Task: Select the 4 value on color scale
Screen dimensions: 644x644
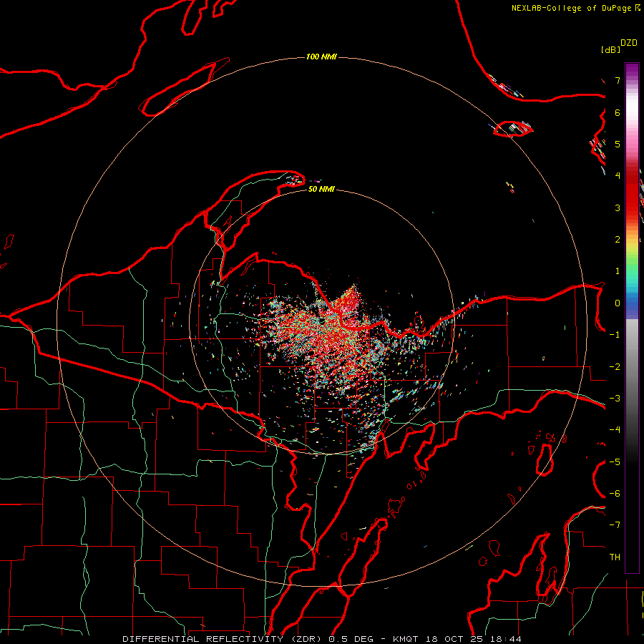Action: (x=618, y=176)
